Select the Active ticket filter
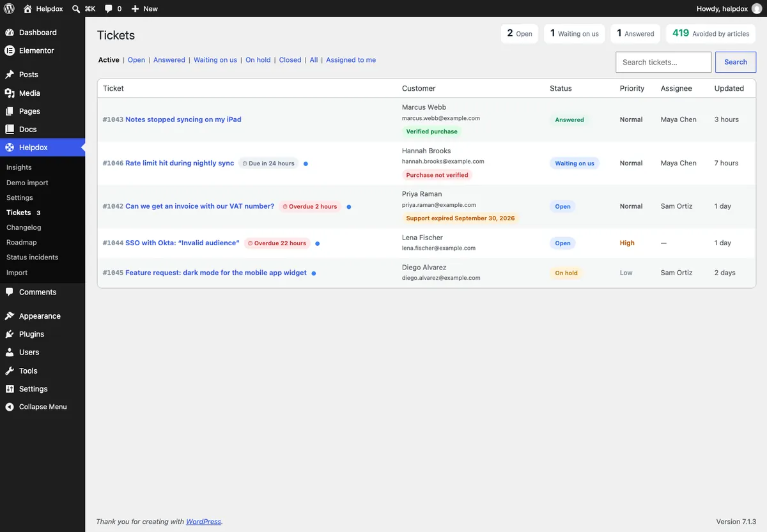This screenshot has height=532, width=767. (x=109, y=60)
